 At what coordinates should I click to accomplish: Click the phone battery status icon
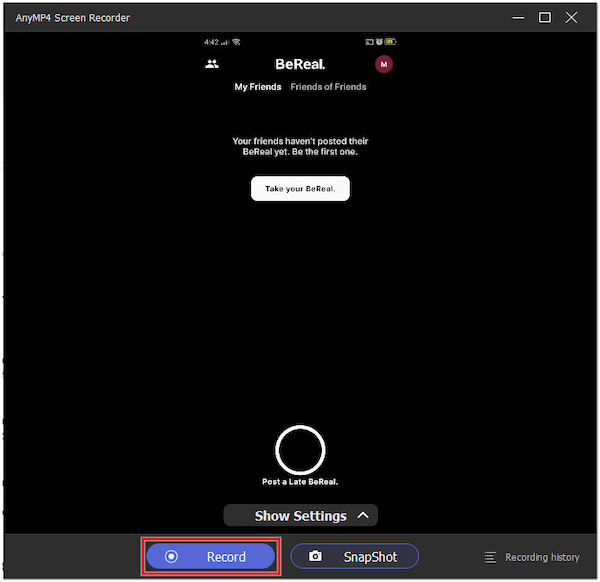(x=391, y=42)
